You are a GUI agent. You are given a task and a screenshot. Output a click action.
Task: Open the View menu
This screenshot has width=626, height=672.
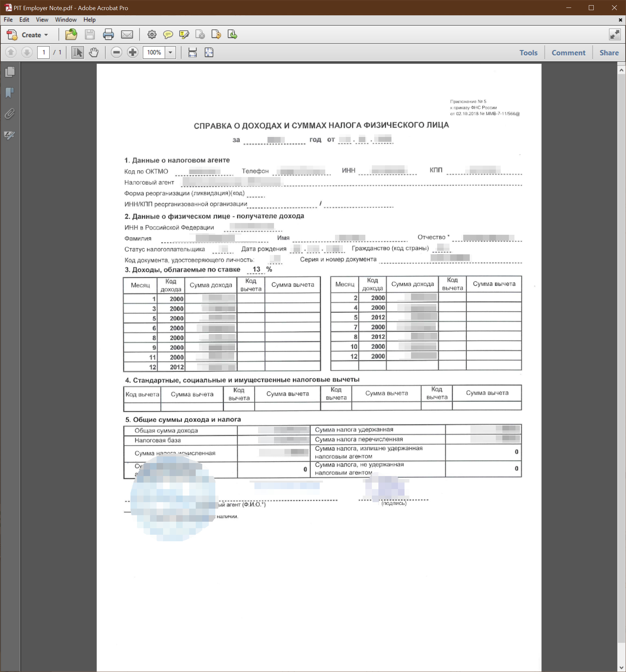pyautogui.click(x=42, y=20)
